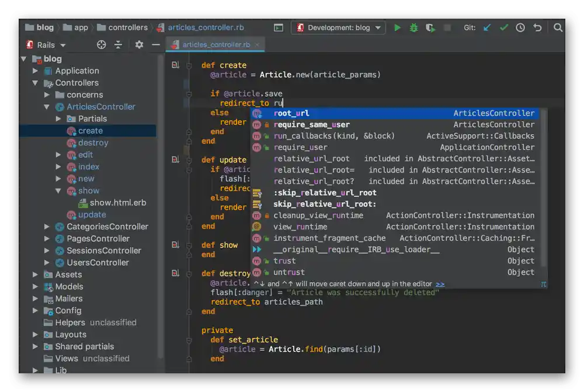Click fold marker beside def set_article
584x392 pixels.
pos(189,340)
